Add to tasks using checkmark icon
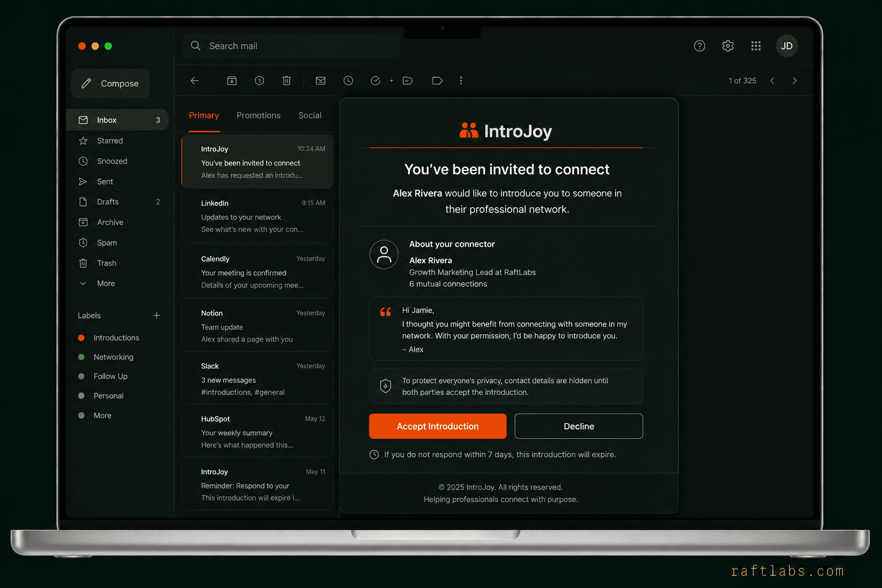The height and width of the screenshot is (588, 882). (x=376, y=81)
